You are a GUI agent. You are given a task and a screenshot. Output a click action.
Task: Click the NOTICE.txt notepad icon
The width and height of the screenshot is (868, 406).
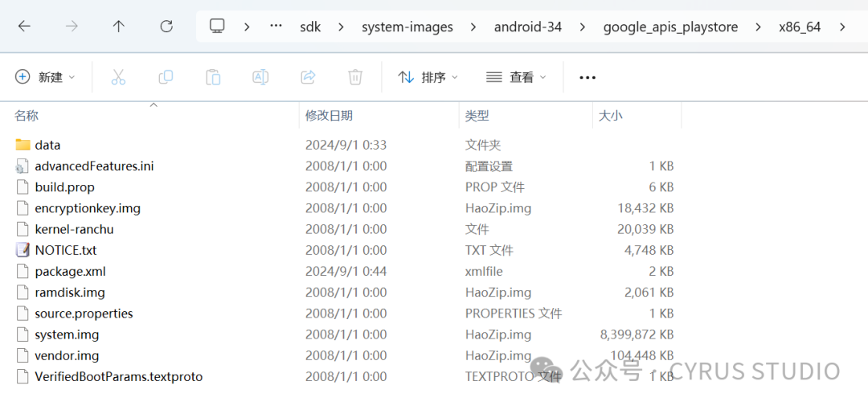tap(23, 250)
